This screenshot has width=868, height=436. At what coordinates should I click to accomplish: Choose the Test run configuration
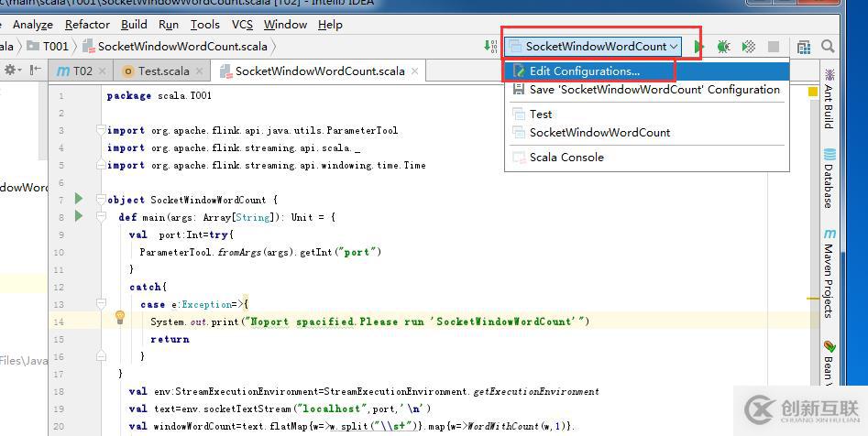coord(646,114)
